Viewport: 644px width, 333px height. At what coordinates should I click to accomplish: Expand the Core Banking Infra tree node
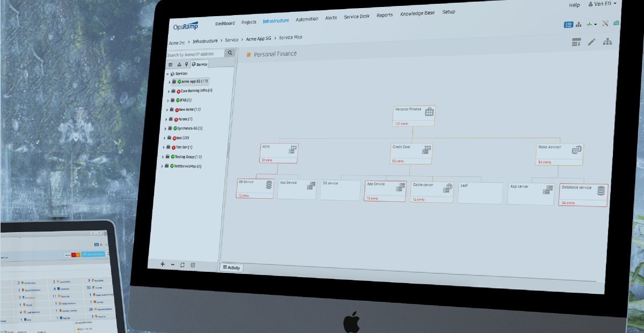(x=169, y=91)
